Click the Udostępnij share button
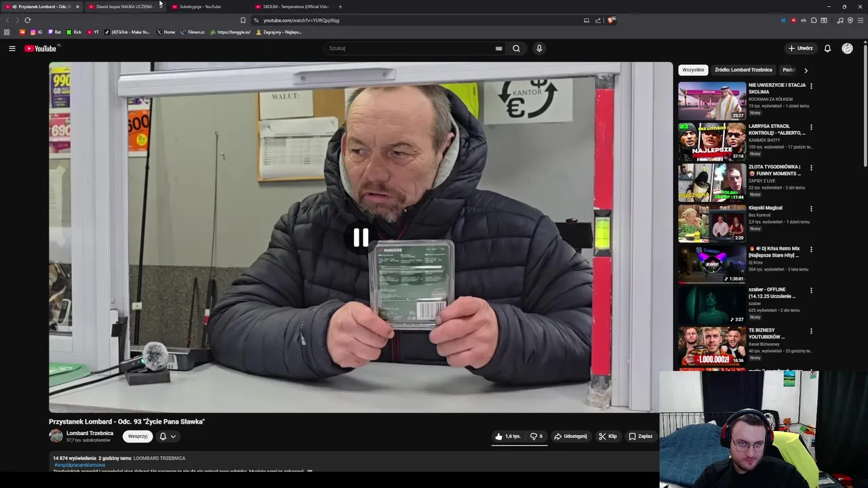 (x=570, y=436)
